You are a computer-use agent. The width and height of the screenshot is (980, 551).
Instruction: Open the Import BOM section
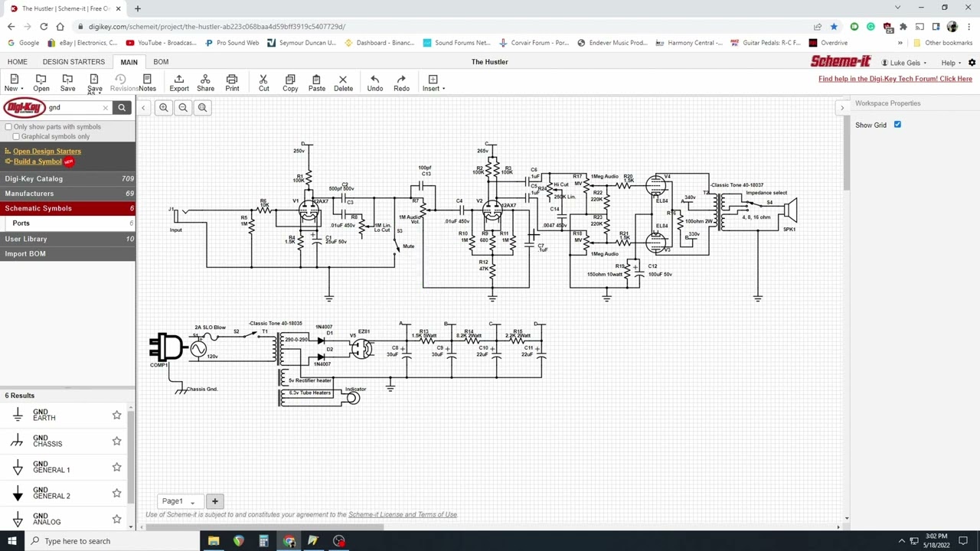[x=68, y=254]
